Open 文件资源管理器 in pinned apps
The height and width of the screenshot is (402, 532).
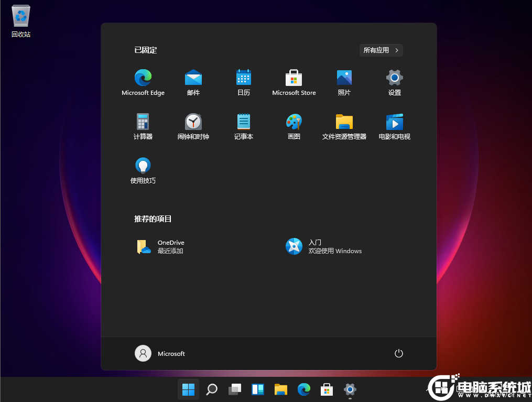(x=344, y=126)
